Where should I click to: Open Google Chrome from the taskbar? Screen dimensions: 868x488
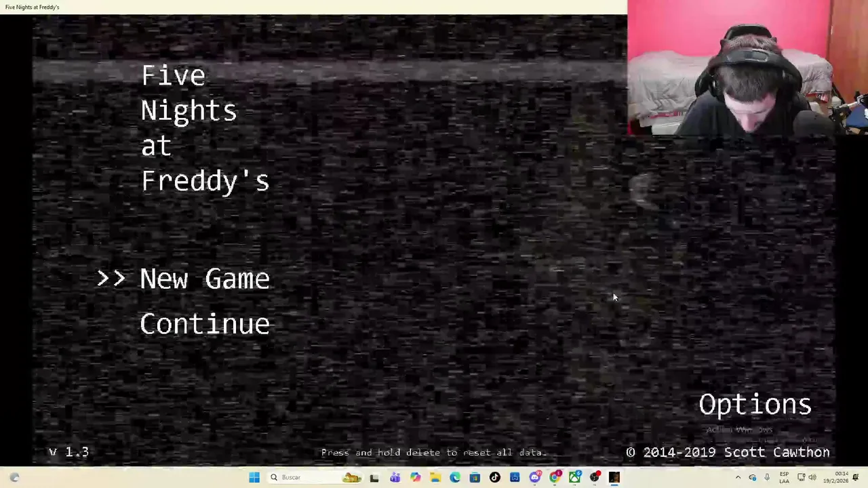(555, 477)
